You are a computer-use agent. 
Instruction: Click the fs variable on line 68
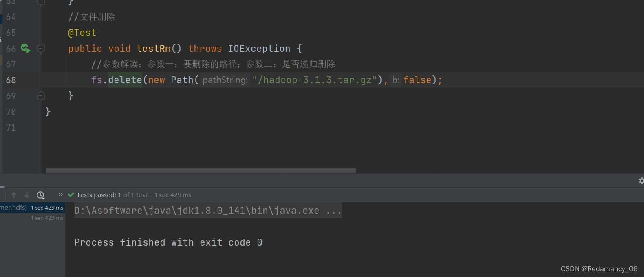tap(97, 80)
